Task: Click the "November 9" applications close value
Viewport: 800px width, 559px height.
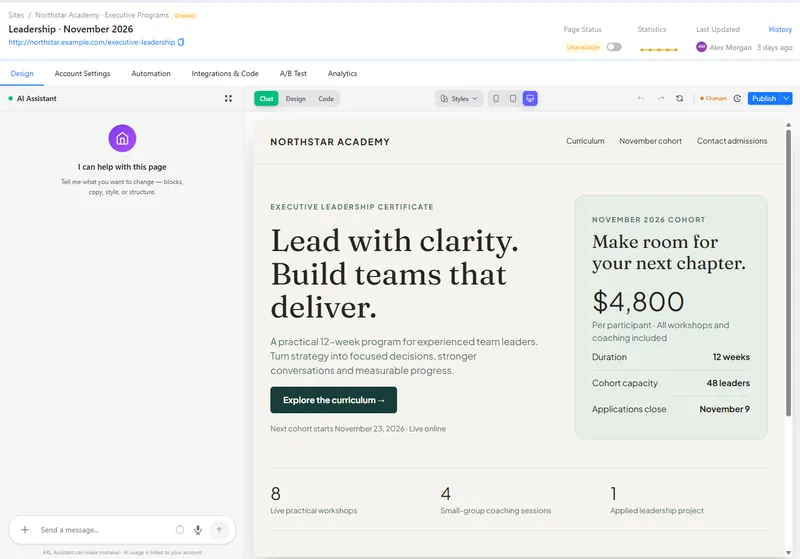Action: 724,409
